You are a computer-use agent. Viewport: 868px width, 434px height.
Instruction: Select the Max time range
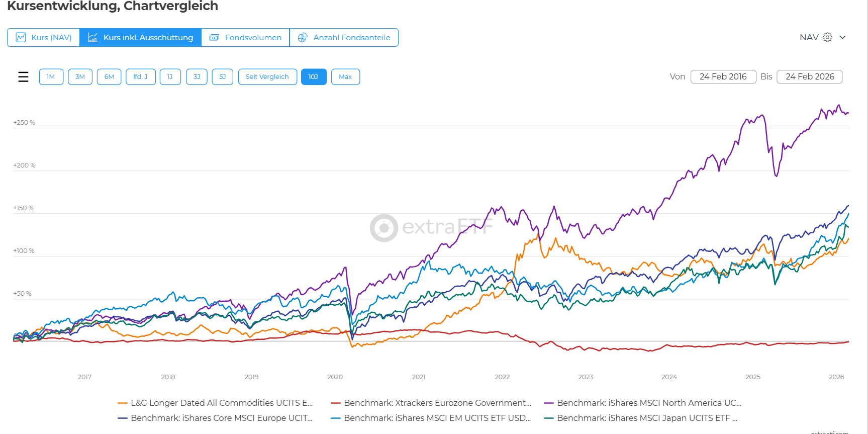point(345,77)
